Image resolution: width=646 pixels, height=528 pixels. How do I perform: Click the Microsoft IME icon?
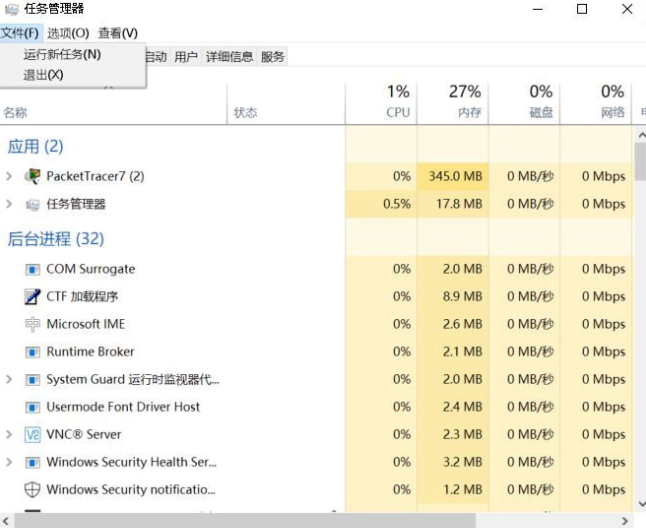click(x=32, y=324)
